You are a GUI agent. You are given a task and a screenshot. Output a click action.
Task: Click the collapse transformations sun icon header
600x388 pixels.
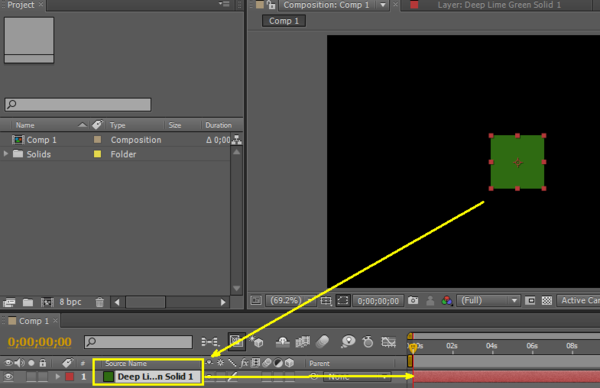tap(220, 363)
